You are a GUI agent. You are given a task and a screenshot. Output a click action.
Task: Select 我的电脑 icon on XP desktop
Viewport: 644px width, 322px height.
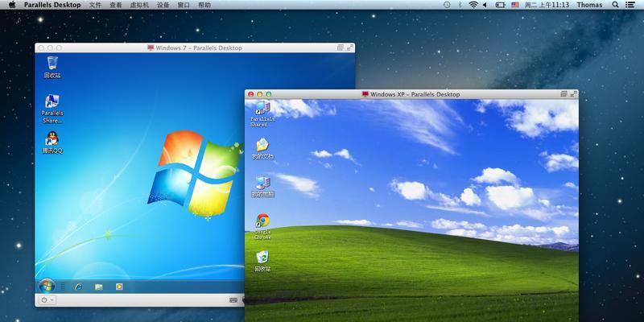click(x=263, y=187)
